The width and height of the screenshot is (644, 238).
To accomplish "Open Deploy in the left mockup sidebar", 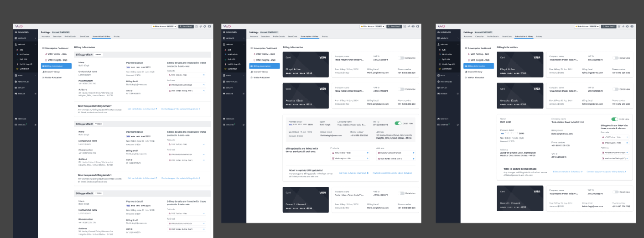I will click(x=20, y=88).
